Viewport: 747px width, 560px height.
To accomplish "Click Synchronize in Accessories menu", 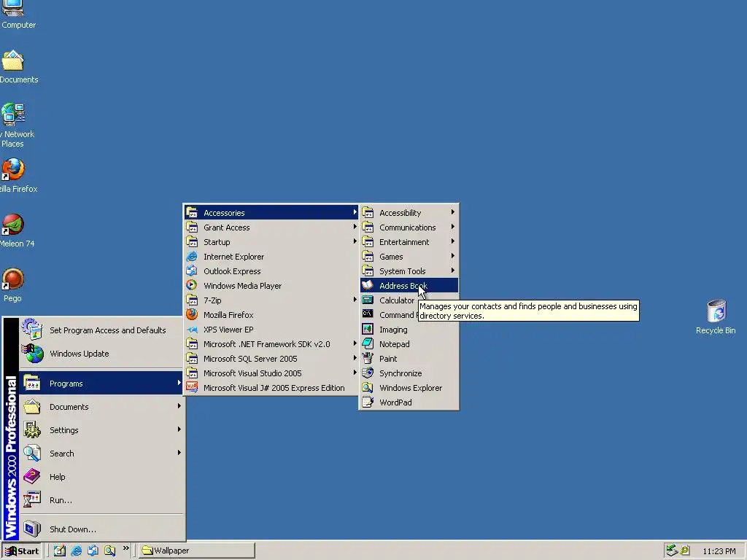I will [x=409, y=373].
